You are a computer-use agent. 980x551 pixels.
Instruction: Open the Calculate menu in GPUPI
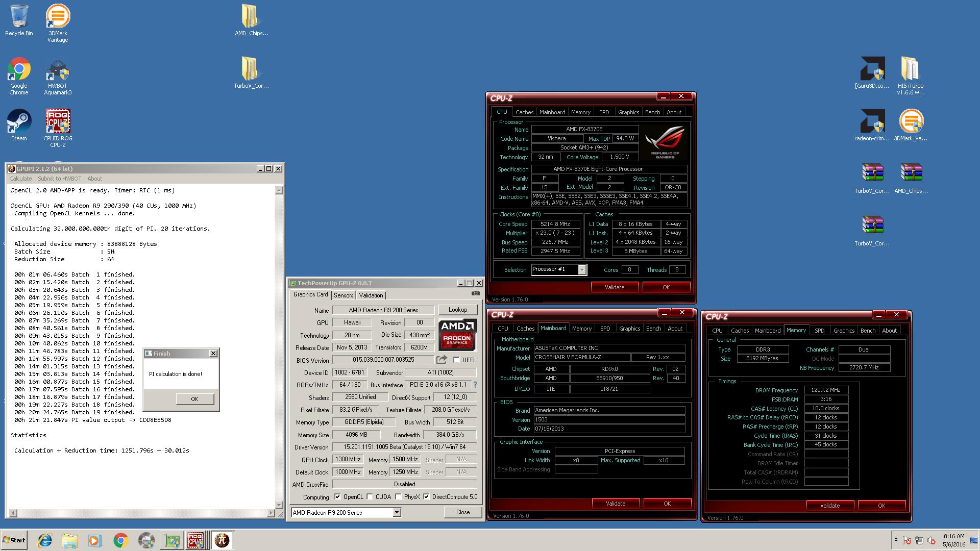tap(20, 179)
